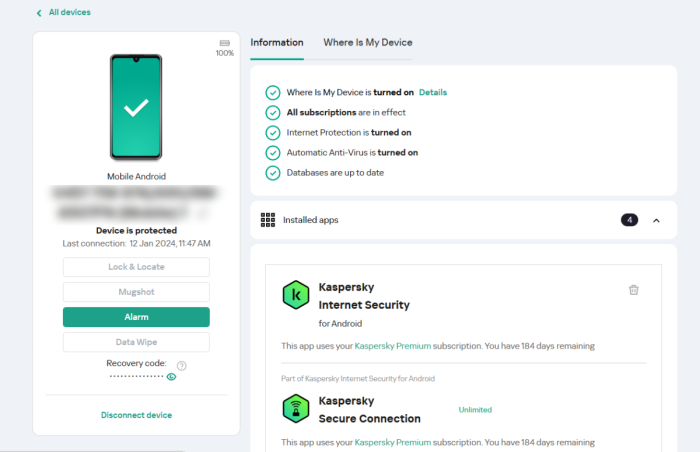Switch to the Where Is My Device tab
This screenshot has height=452, width=700.
(367, 43)
